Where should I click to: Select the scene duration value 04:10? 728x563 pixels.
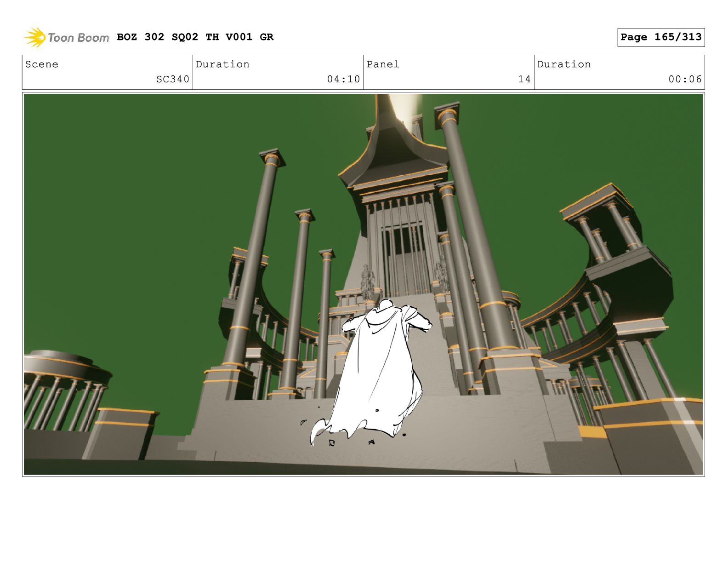343,79
